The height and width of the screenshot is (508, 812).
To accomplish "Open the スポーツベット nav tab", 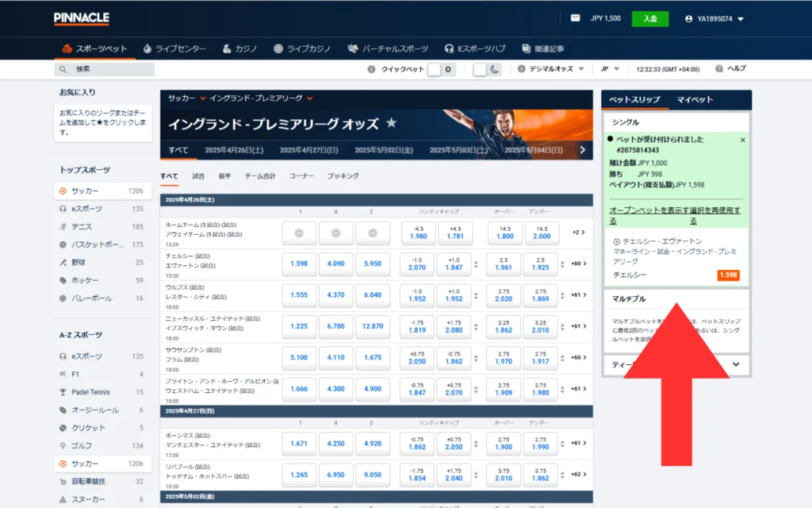I will pyautogui.click(x=95, y=48).
